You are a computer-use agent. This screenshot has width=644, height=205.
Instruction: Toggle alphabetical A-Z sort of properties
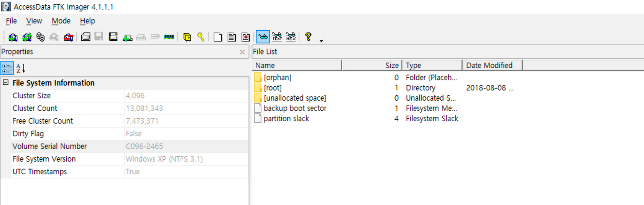(x=21, y=68)
